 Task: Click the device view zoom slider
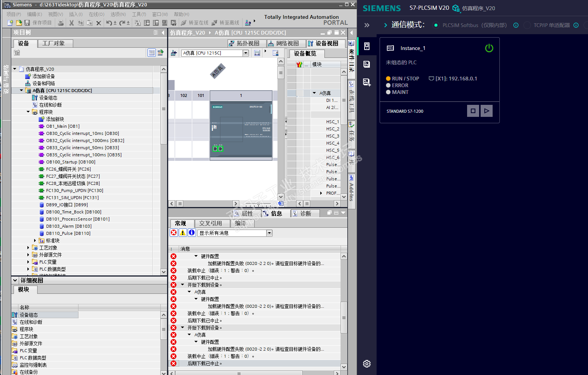258,204
